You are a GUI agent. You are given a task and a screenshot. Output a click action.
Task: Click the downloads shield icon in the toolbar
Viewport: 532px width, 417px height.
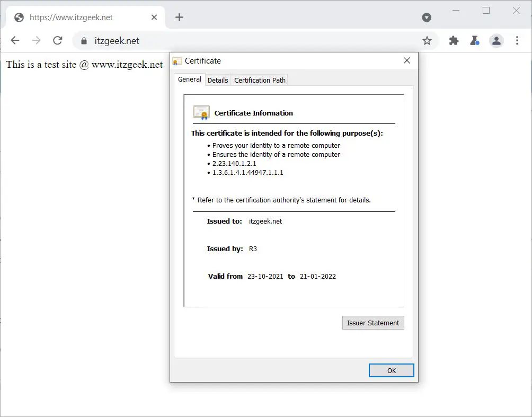point(427,17)
